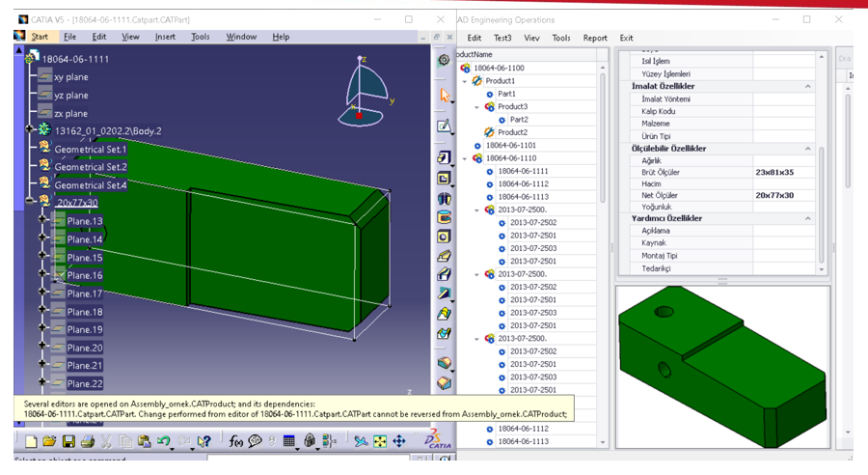
Task: Select the Pan arrows icon
Action: point(399,441)
